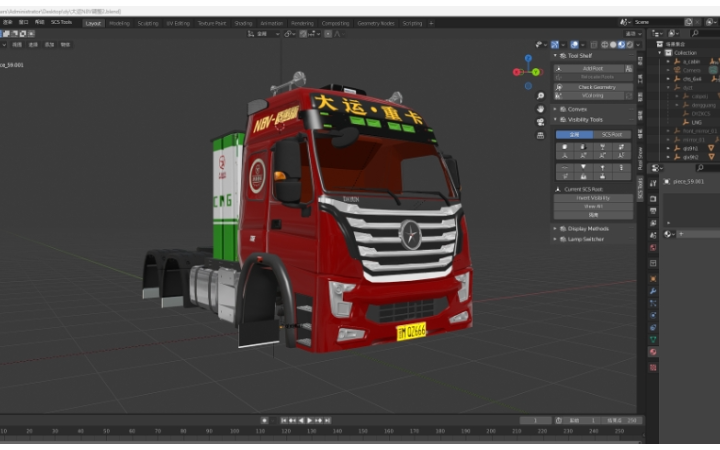Expand the Display Methods panel
Image resolution: width=720 pixels, height=450 pixels.
click(555, 229)
